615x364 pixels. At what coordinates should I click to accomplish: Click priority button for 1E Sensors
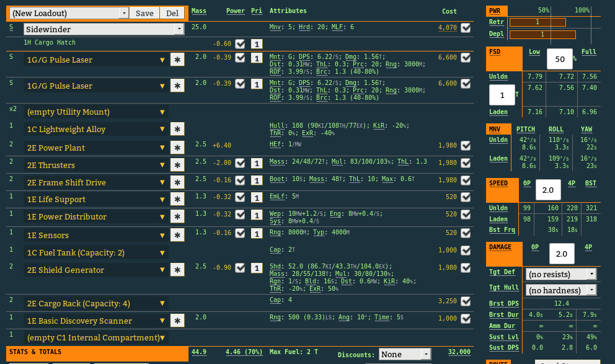point(257,233)
